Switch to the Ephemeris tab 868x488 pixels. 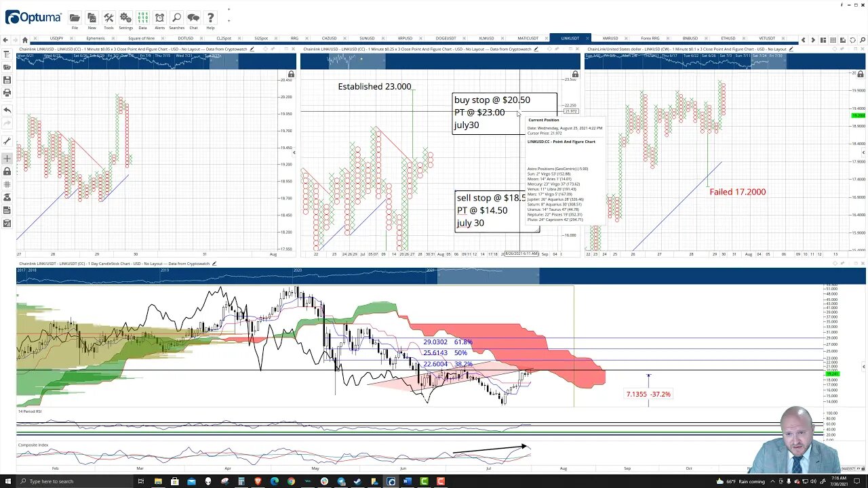[x=96, y=39]
